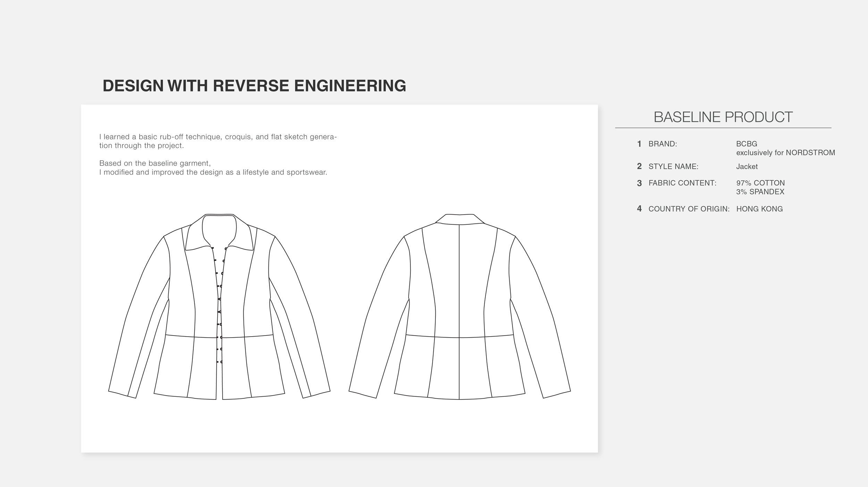
Task: Click the front jacket button placket
Action: click(219, 306)
